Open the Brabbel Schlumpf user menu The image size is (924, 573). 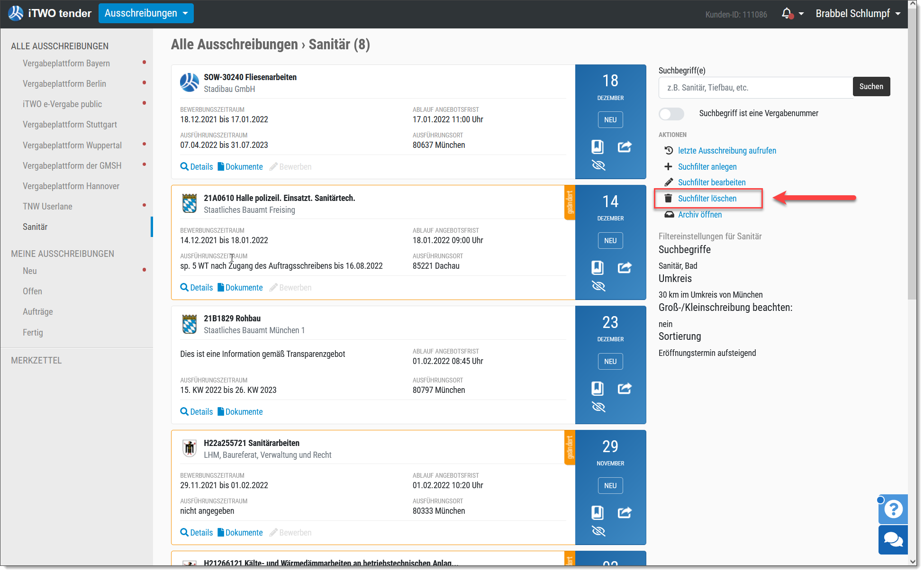858,14
